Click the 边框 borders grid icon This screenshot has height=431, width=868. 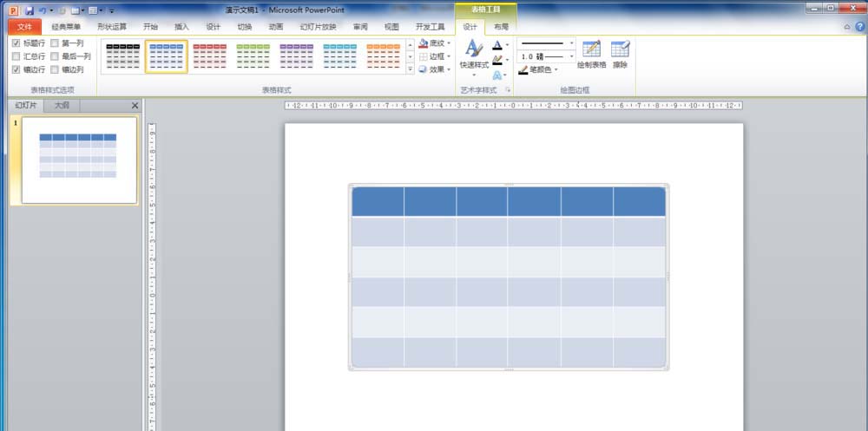(x=424, y=56)
